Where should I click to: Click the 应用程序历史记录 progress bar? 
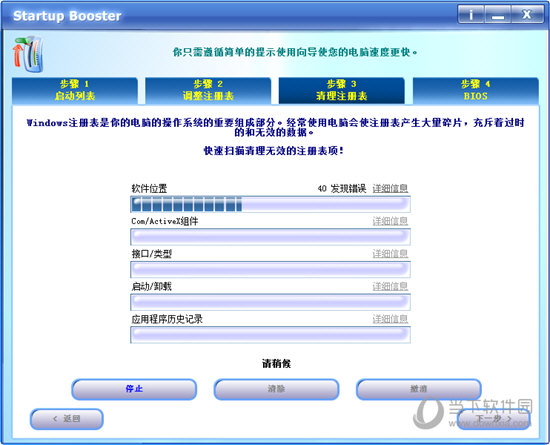click(x=270, y=335)
